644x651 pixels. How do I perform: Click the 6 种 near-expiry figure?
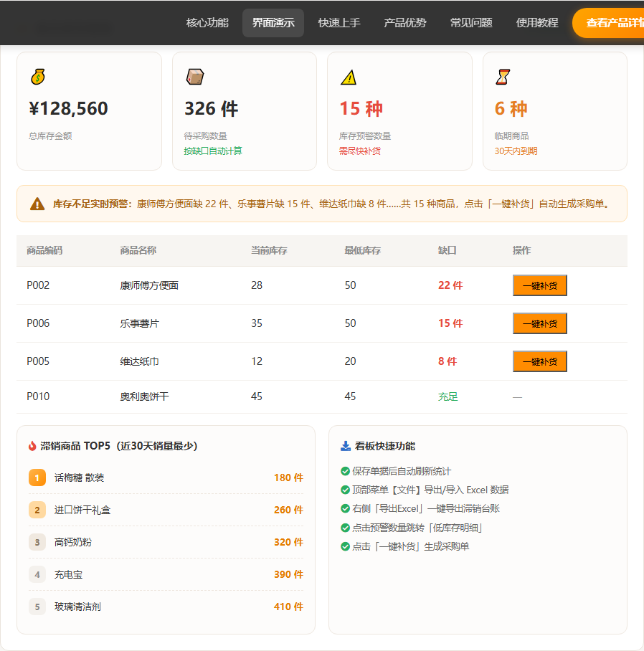click(x=511, y=109)
